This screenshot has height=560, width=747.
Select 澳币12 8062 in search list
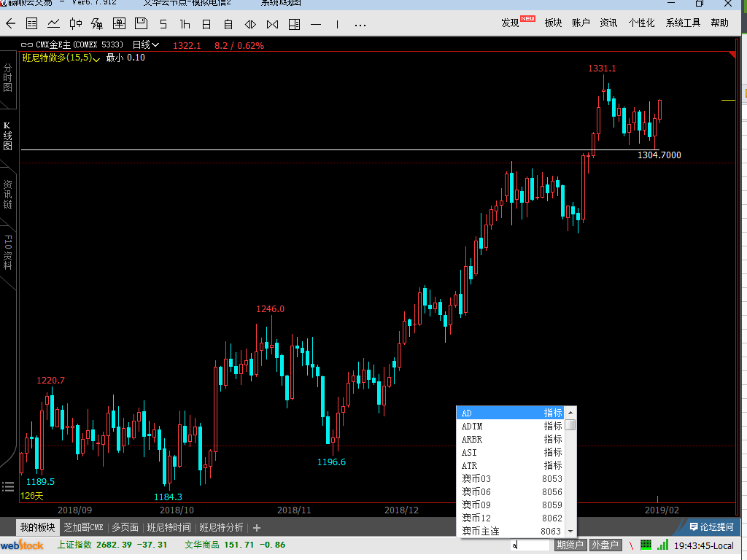click(x=510, y=518)
